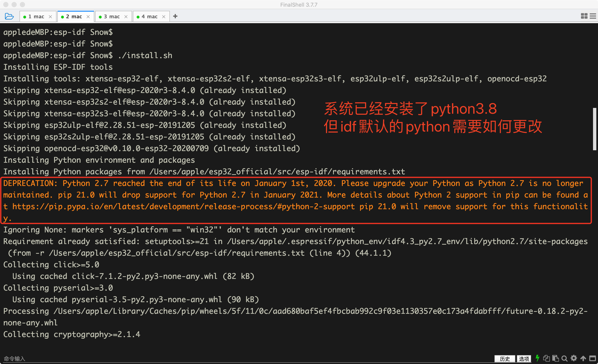Click the 选项 options button
The height and width of the screenshot is (364, 598).
pos(524,358)
